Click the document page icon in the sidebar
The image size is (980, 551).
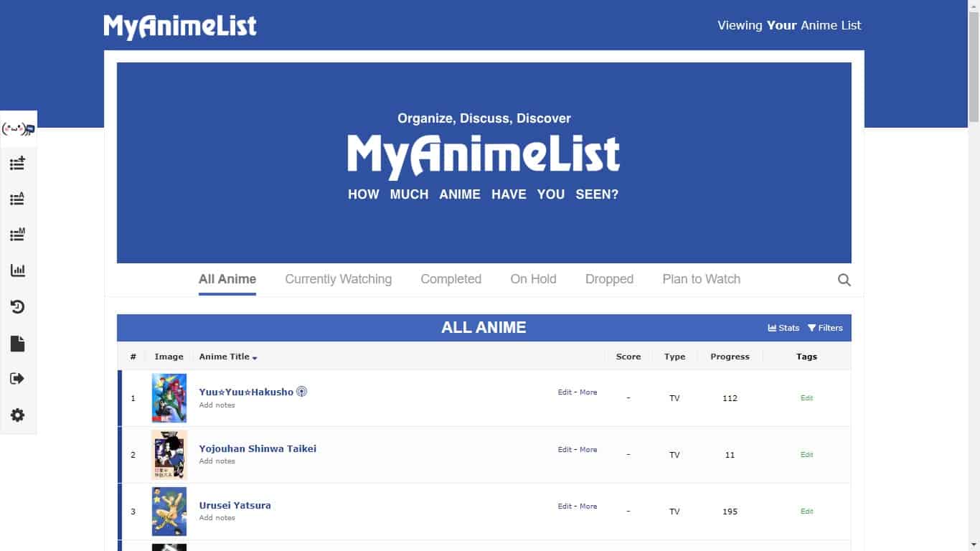coord(18,343)
